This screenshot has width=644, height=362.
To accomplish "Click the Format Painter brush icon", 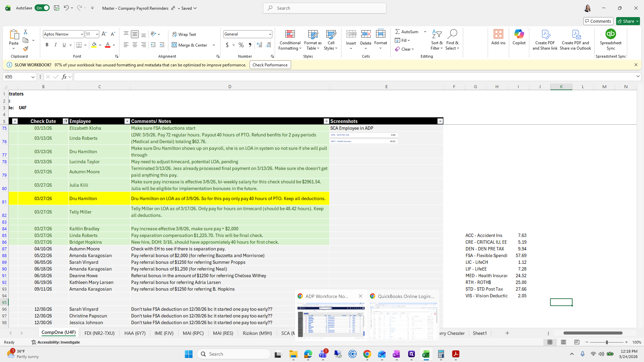I will (x=25, y=49).
